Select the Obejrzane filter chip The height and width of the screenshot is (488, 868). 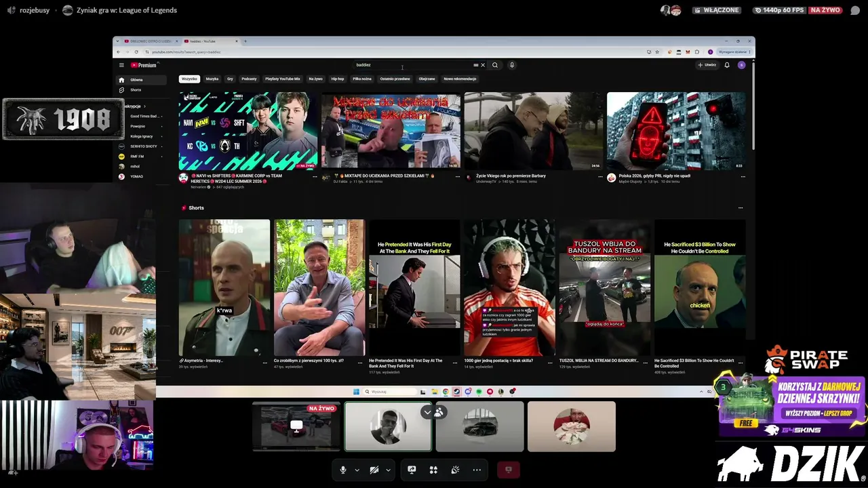coord(427,79)
